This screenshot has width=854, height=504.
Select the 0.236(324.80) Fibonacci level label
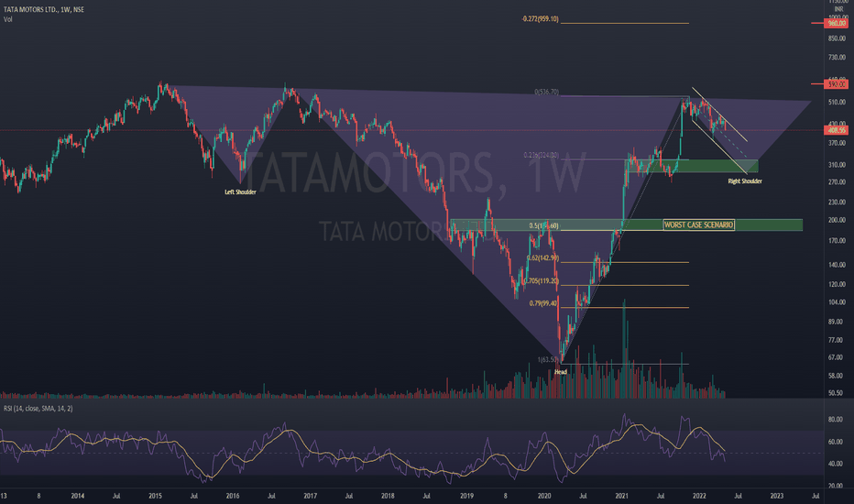tap(541, 155)
